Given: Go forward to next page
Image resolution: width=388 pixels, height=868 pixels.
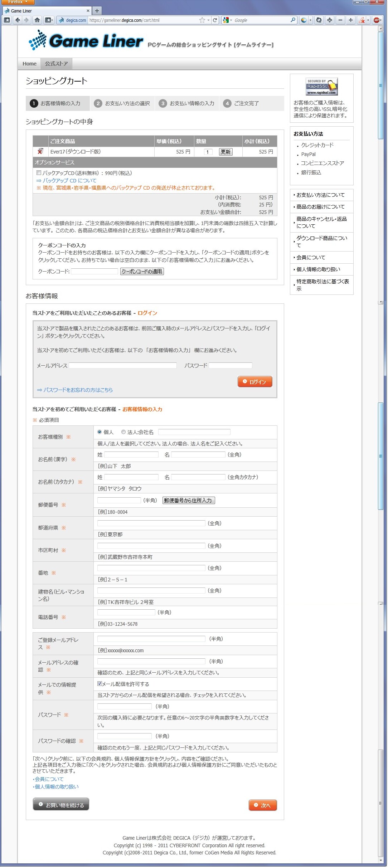Looking at the screenshot, I should click(x=26, y=20).
